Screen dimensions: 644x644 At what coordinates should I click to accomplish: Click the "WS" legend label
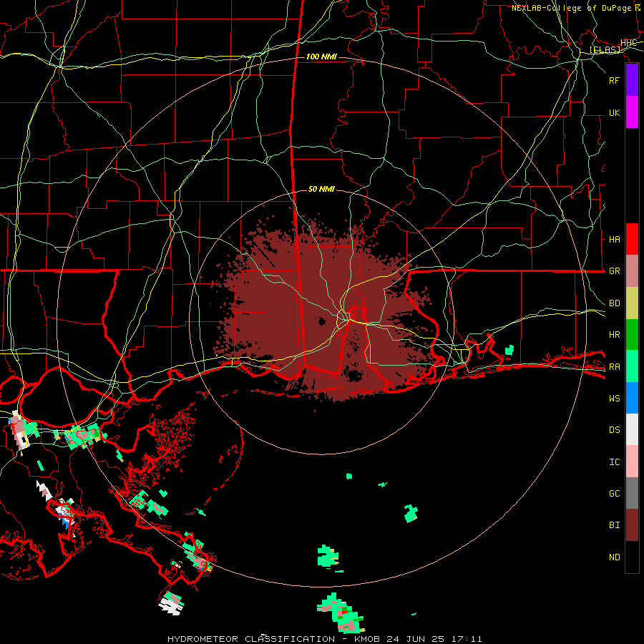[x=614, y=398]
